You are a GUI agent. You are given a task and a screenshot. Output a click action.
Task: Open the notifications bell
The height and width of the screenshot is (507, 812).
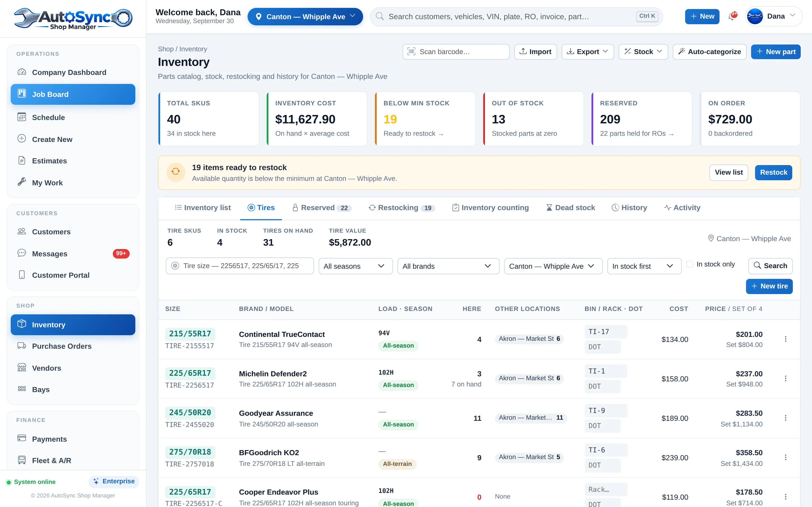[732, 16]
